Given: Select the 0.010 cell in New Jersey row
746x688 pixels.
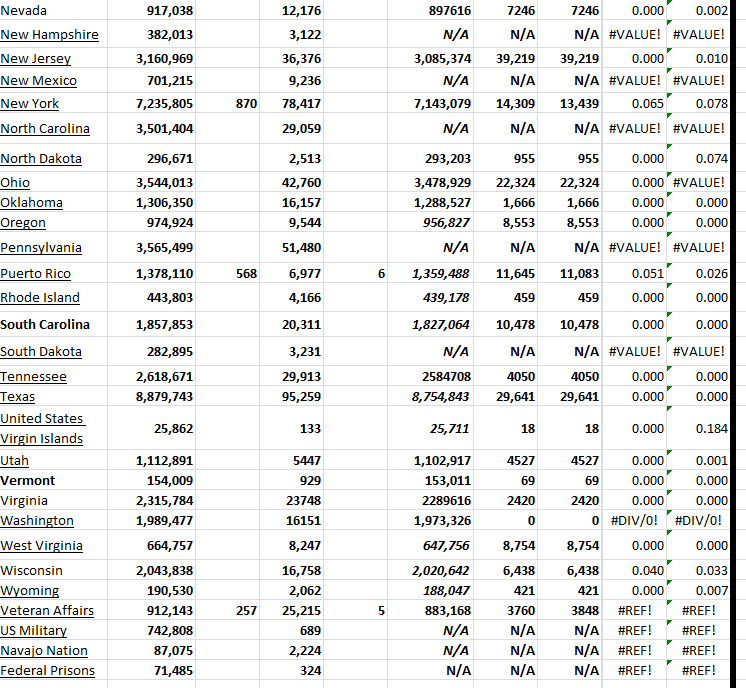Looking at the screenshot, I should click(x=698, y=59).
